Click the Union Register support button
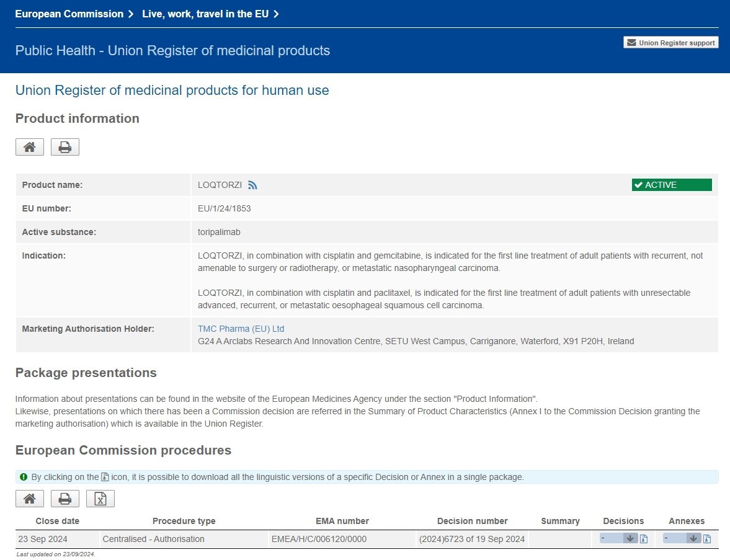730x560 pixels. click(x=670, y=43)
